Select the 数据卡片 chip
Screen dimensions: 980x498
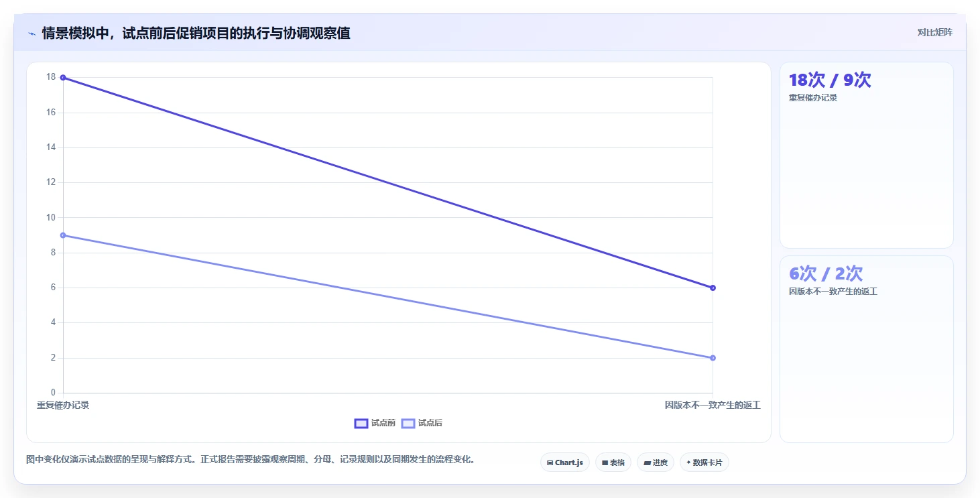[x=705, y=462]
